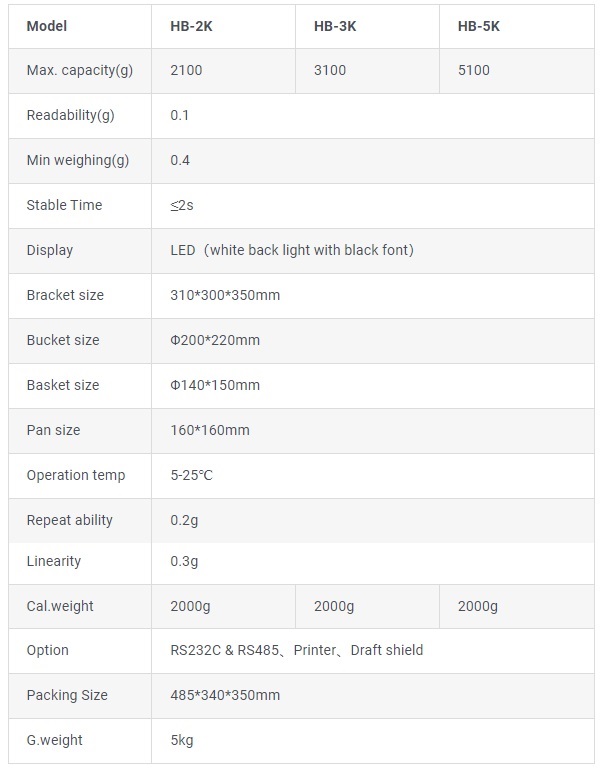The width and height of the screenshot is (600, 772).
Task: Click the packing size value 485*340*350mm
Action: [x=225, y=695]
